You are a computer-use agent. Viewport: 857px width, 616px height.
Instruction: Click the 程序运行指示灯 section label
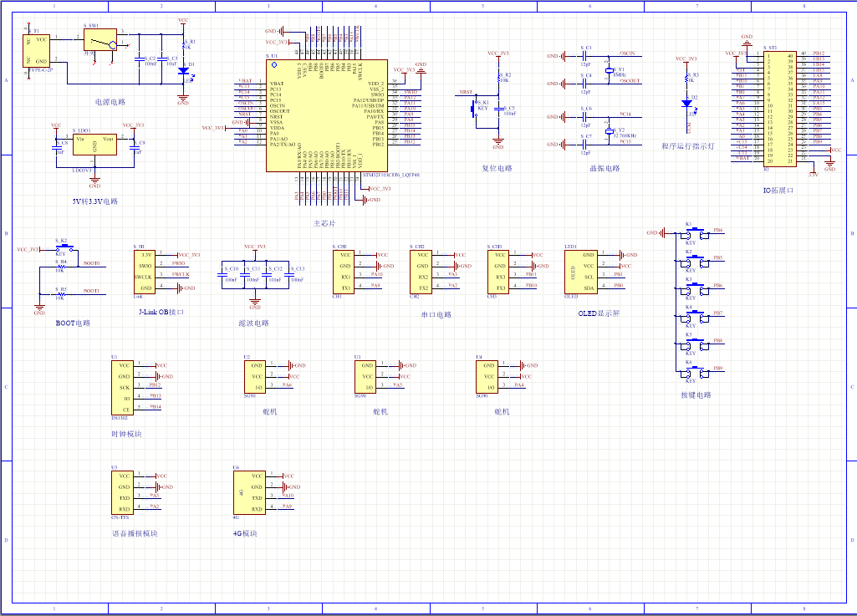(687, 146)
